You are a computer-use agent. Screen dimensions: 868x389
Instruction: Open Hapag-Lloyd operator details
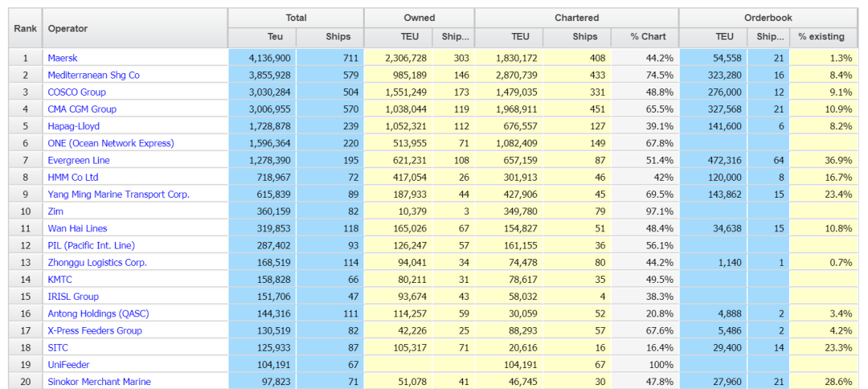click(x=73, y=126)
